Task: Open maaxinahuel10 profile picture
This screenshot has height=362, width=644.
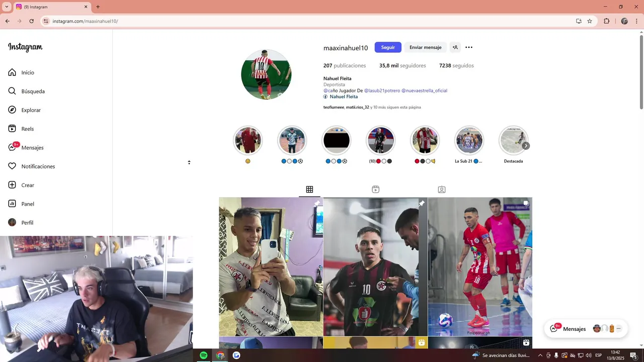Action: point(266,74)
